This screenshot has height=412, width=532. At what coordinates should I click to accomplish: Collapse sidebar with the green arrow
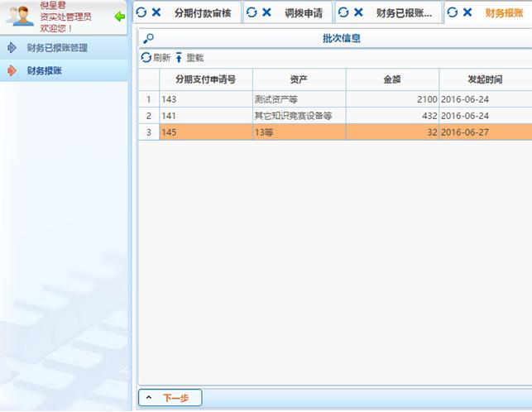pos(120,17)
